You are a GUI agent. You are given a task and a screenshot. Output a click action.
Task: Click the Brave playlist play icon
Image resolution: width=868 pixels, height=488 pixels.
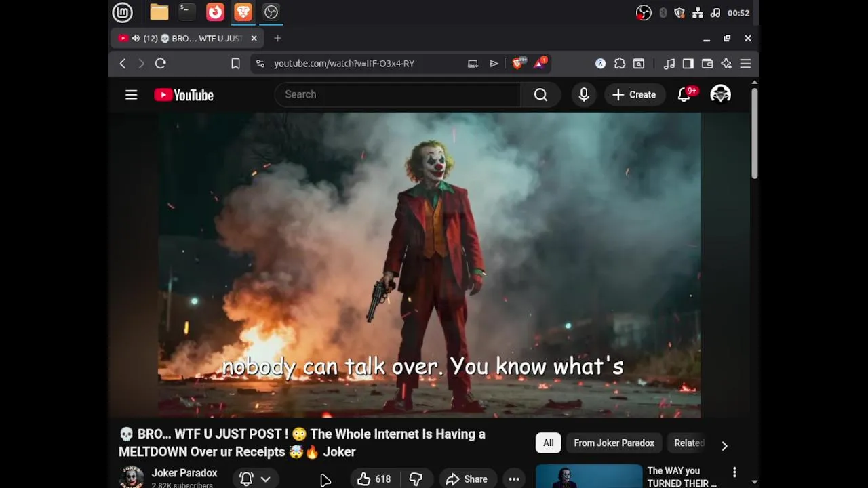tap(494, 64)
